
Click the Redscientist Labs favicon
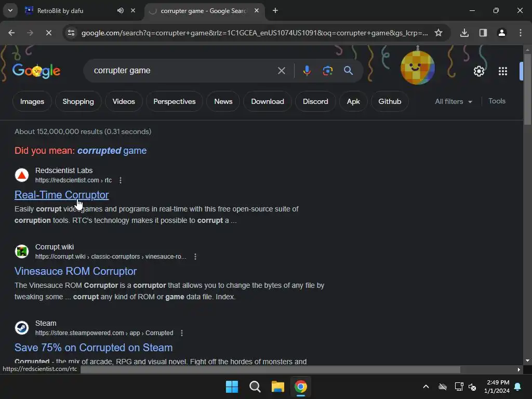coord(22,175)
